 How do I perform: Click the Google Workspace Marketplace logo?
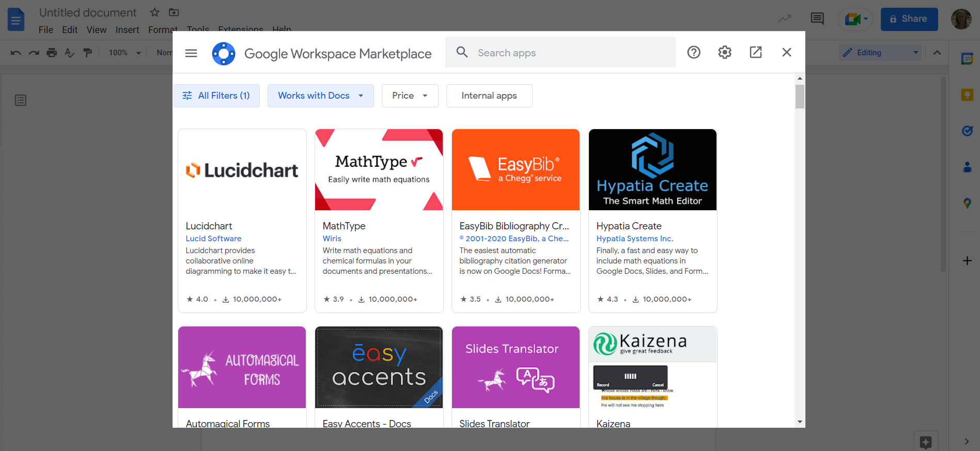coord(224,53)
